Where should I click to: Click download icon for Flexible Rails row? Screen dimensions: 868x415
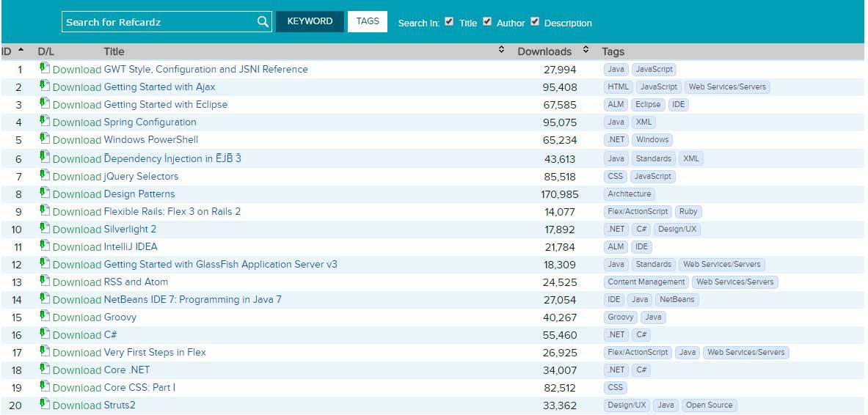click(x=45, y=211)
